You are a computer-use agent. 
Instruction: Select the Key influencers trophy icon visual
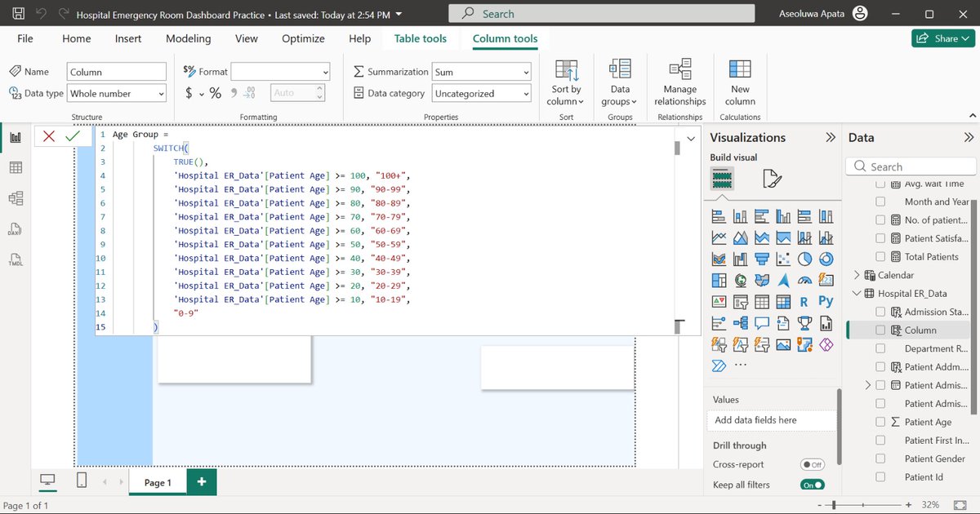(x=804, y=323)
